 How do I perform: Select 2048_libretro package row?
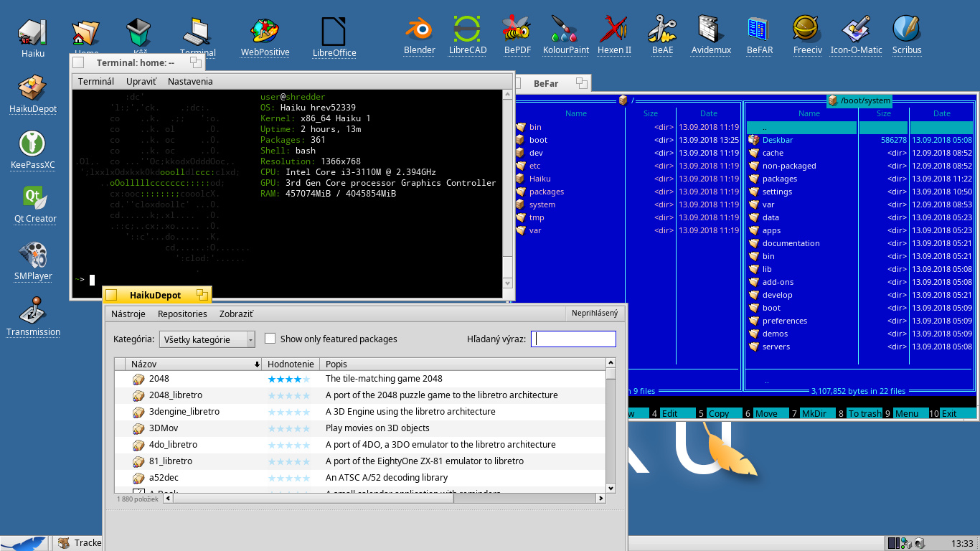[x=360, y=395]
